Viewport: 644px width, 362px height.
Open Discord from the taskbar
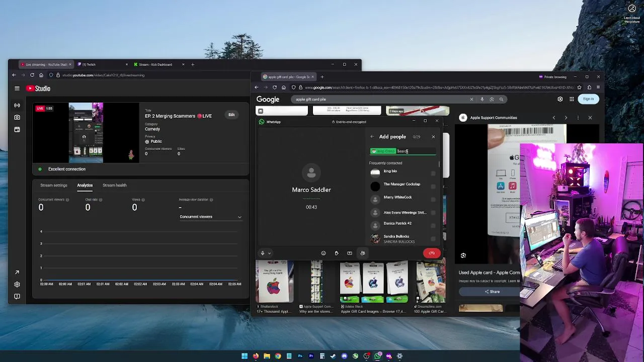pyautogui.click(x=344, y=356)
